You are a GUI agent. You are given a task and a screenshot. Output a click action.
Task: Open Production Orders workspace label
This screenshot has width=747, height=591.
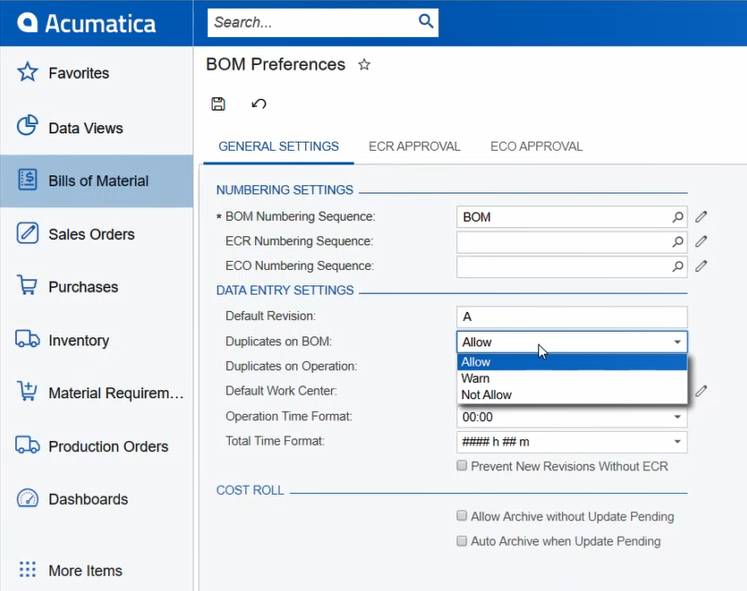tap(108, 446)
